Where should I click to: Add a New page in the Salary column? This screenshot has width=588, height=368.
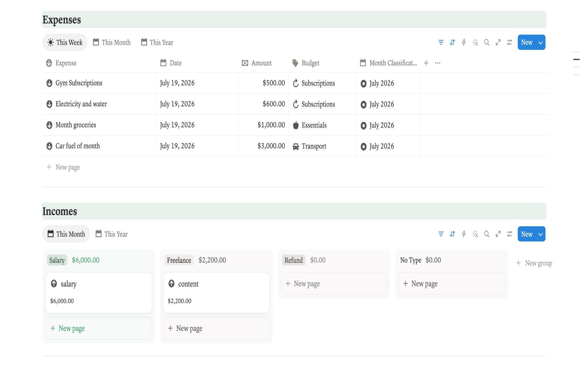[x=99, y=328]
